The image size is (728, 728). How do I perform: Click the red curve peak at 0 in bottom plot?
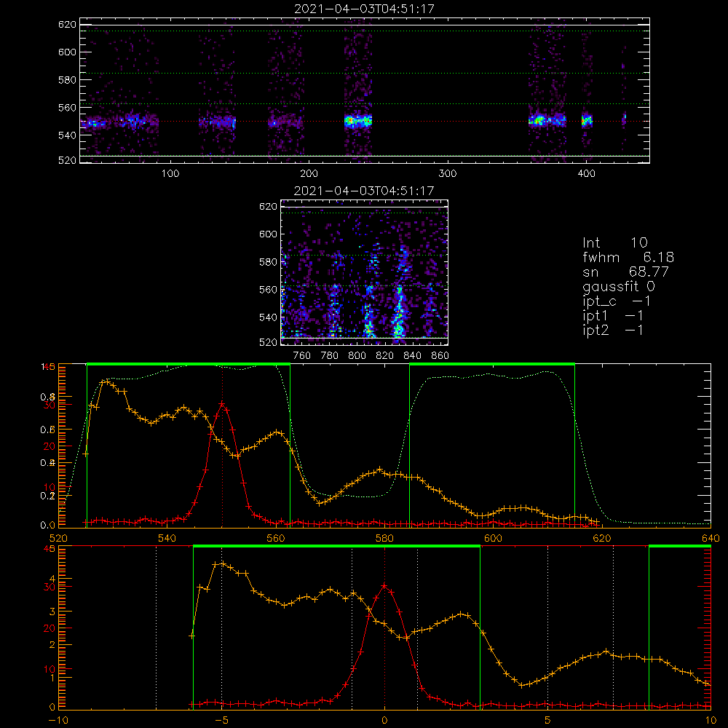[x=384, y=586]
